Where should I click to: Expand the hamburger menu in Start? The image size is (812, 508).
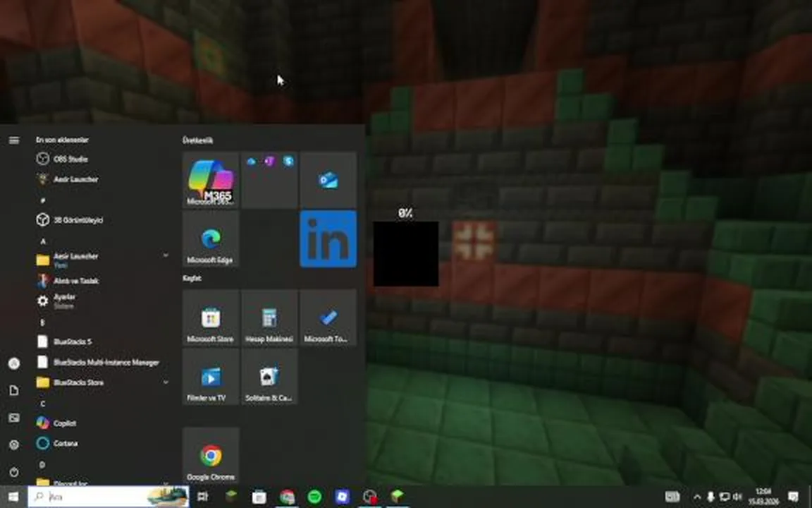pyautogui.click(x=14, y=140)
